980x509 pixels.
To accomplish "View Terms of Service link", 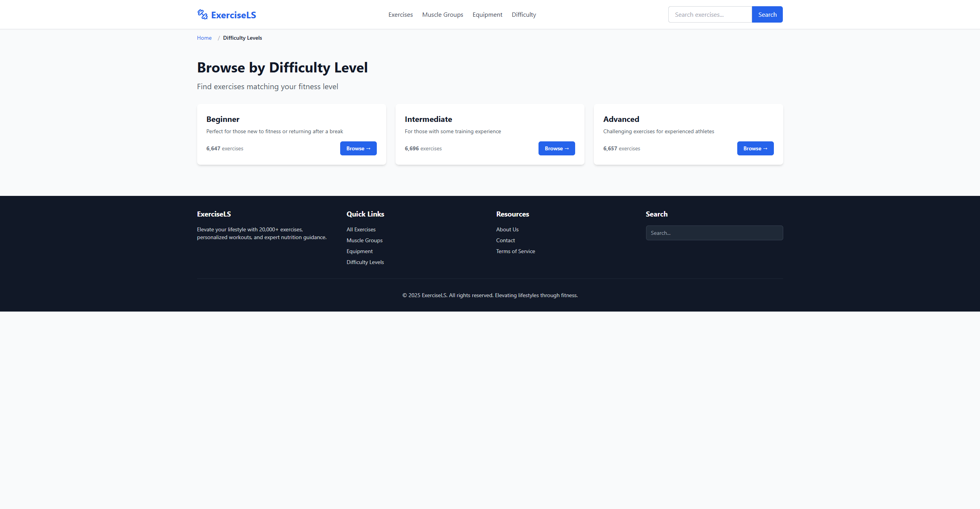I will coord(515,251).
